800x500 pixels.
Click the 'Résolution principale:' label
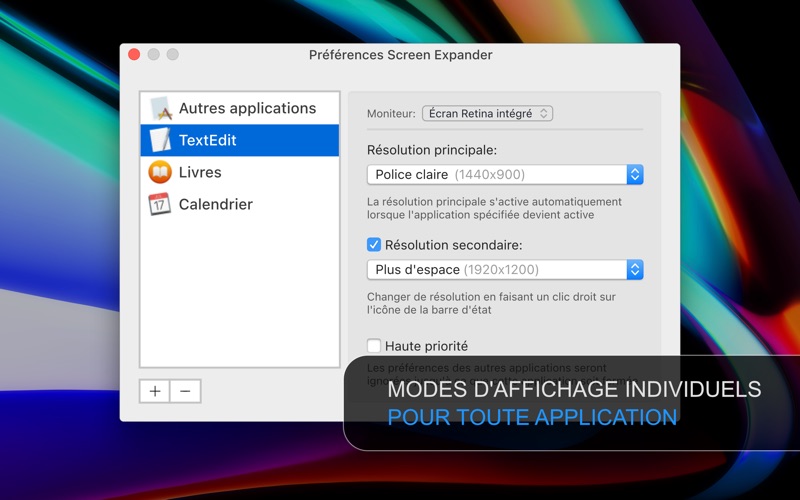(x=432, y=150)
